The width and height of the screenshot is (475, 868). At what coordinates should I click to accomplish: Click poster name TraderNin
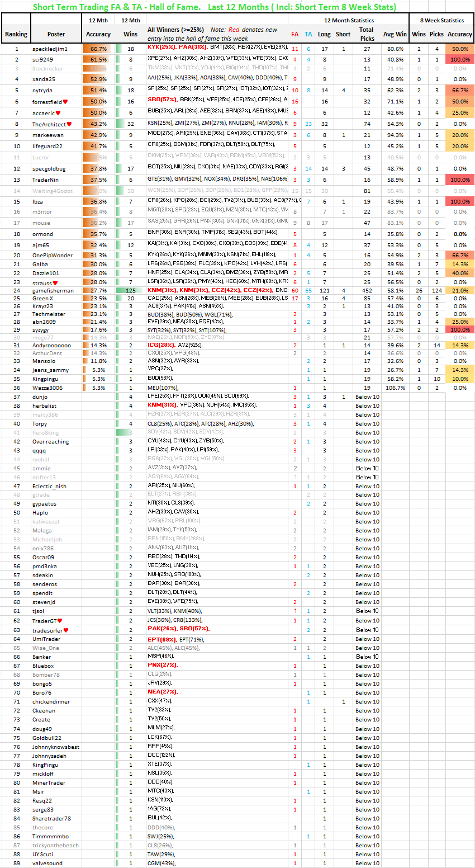(x=45, y=180)
